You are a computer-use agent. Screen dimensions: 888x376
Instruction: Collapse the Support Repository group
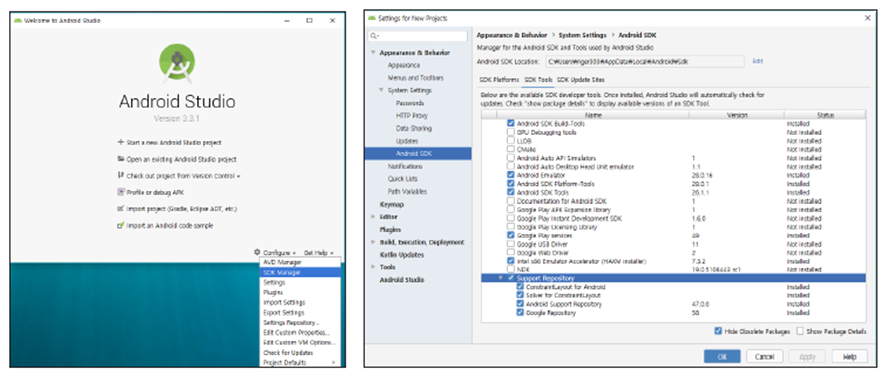coord(501,278)
